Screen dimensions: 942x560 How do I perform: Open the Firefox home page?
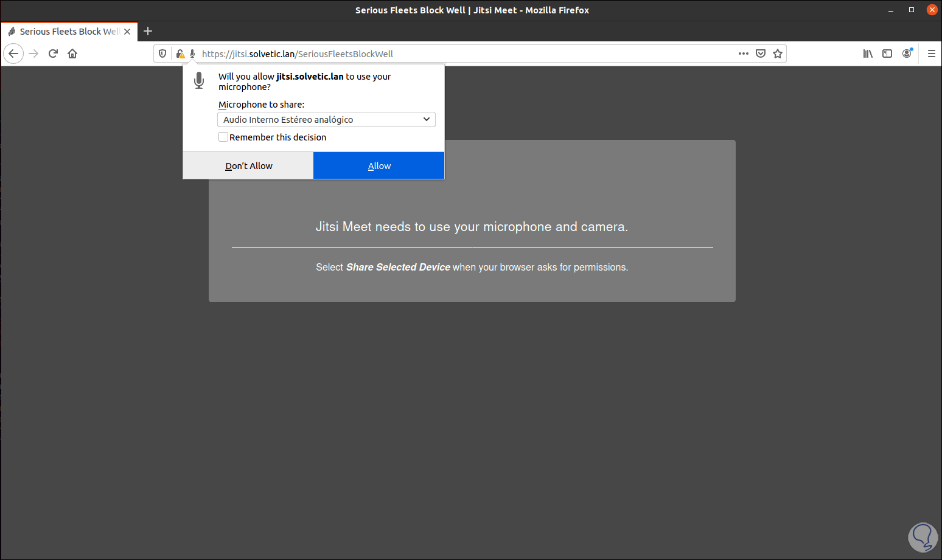pos(72,54)
